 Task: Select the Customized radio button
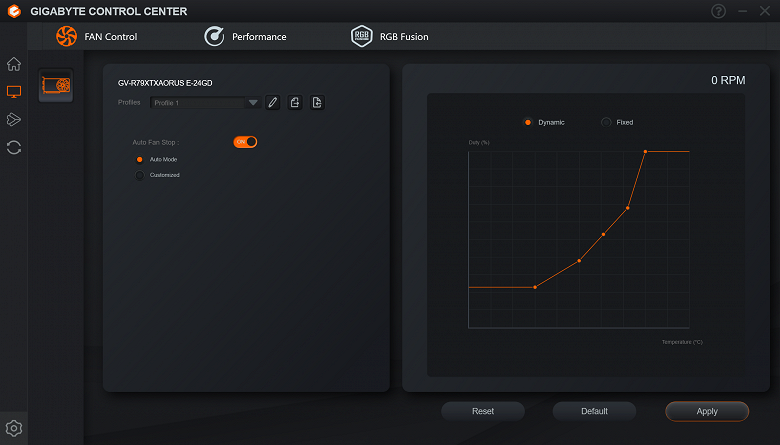140,175
